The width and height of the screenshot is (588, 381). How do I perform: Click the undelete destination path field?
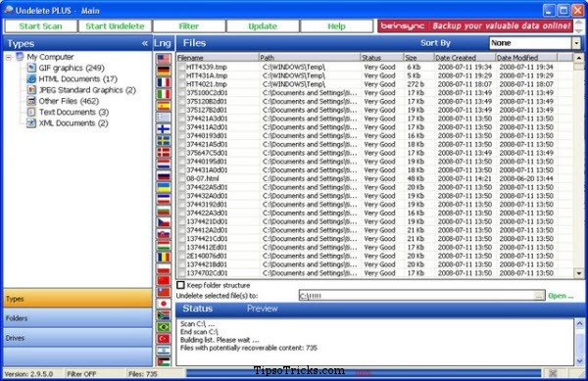(416, 296)
